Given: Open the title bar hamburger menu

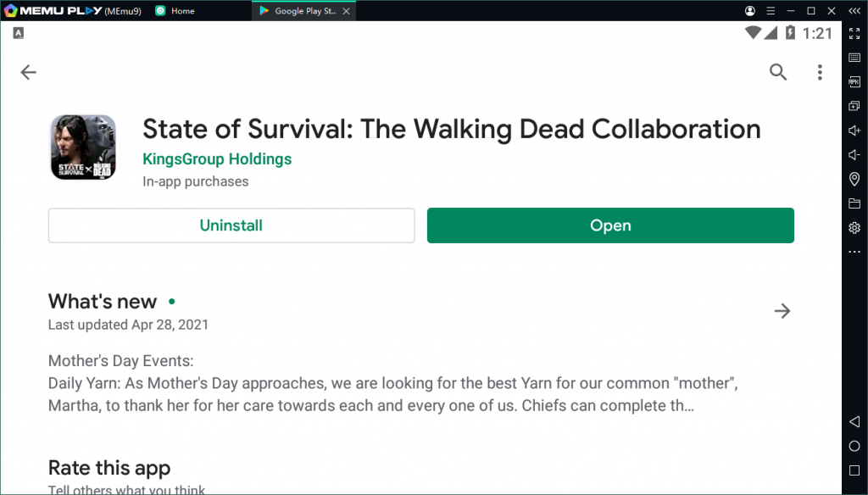Looking at the screenshot, I should pos(770,10).
